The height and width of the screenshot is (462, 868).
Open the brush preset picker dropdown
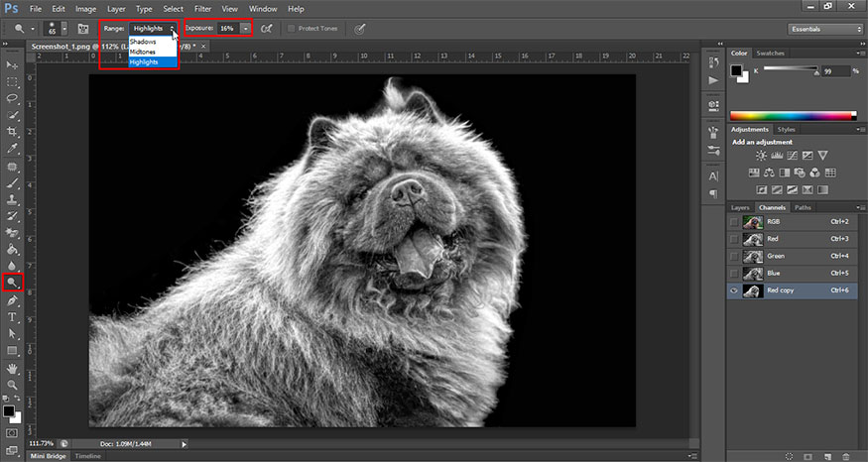coord(64,28)
